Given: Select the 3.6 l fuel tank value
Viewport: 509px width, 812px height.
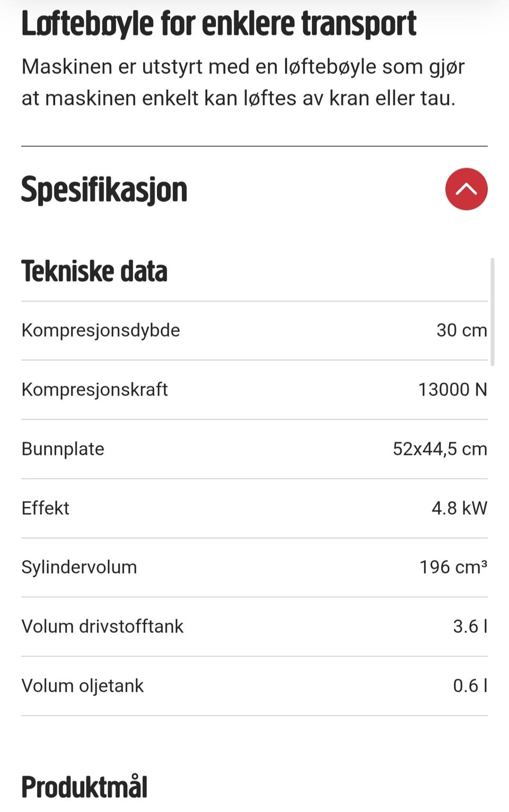Looking at the screenshot, I should 470,626.
